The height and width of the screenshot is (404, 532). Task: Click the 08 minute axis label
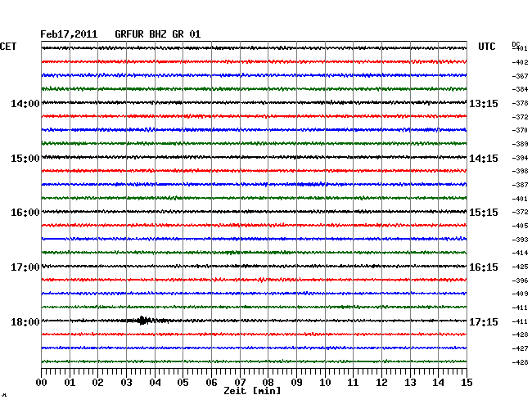pyautogui.click(x=268, y=383)
